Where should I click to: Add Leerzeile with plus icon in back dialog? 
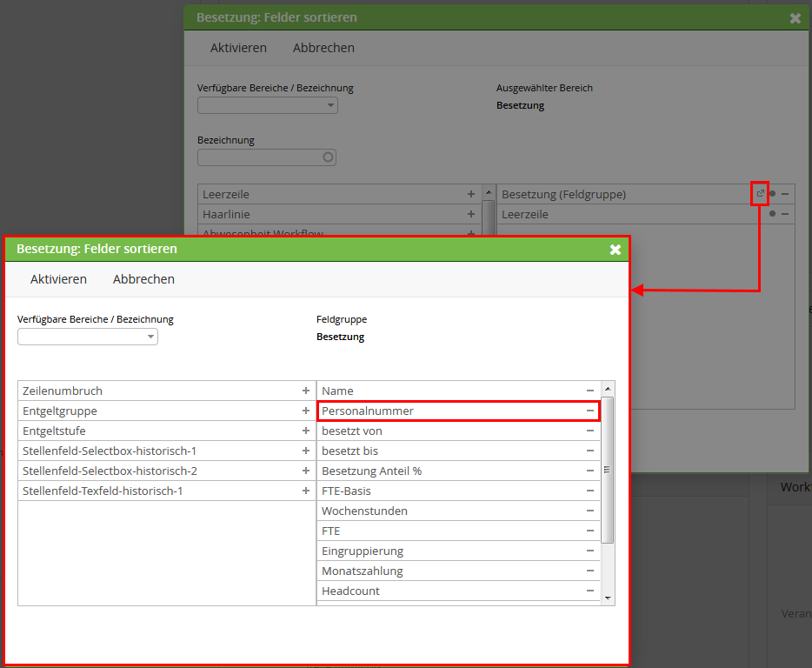coord(470,194)
